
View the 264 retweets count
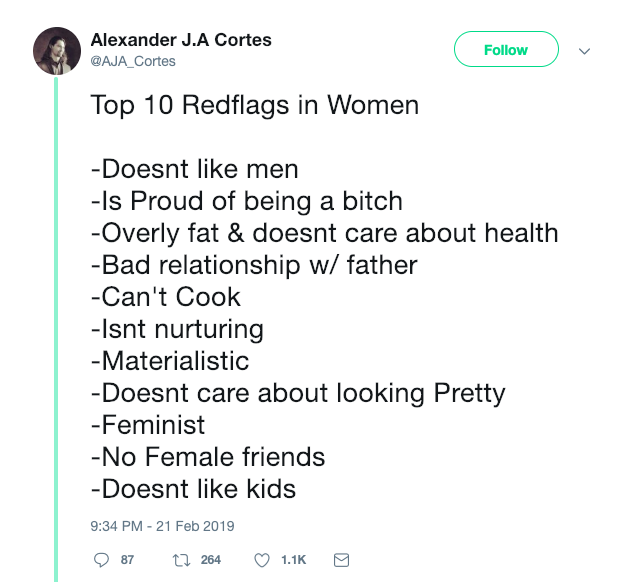(x=210, y=559)
